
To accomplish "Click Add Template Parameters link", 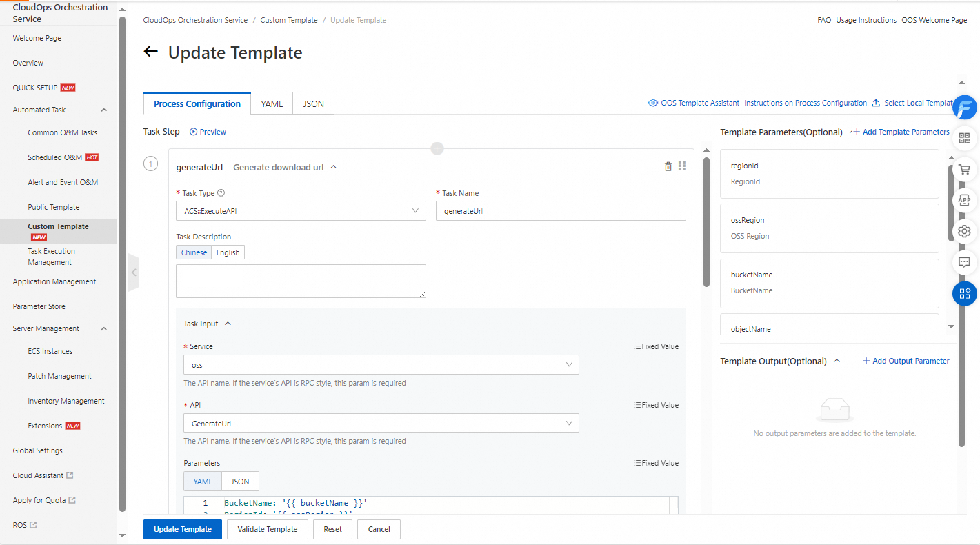I will pyautogui.click(x=899, y=132).
